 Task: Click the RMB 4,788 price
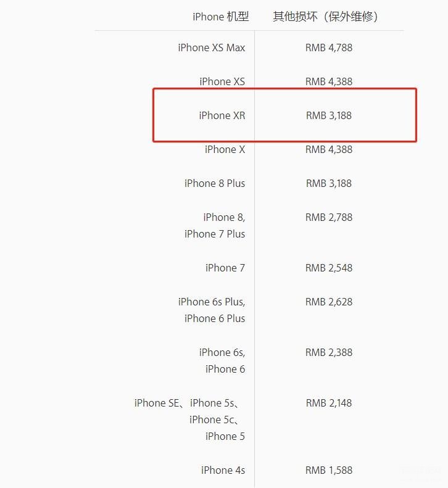click(329, 48)
